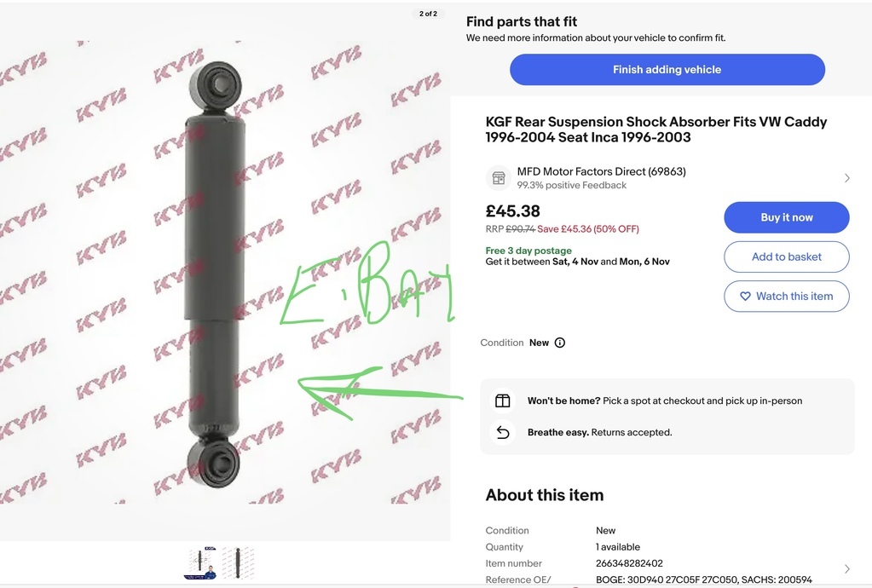
Task: Click the seller storefront icon
Action: click(499, 178)
